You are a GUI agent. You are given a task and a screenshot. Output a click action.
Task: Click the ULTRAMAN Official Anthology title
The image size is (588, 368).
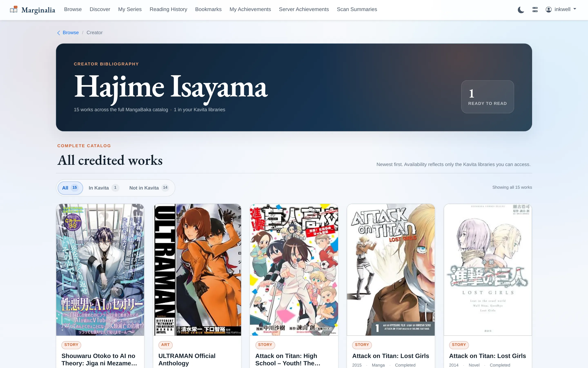187,359
